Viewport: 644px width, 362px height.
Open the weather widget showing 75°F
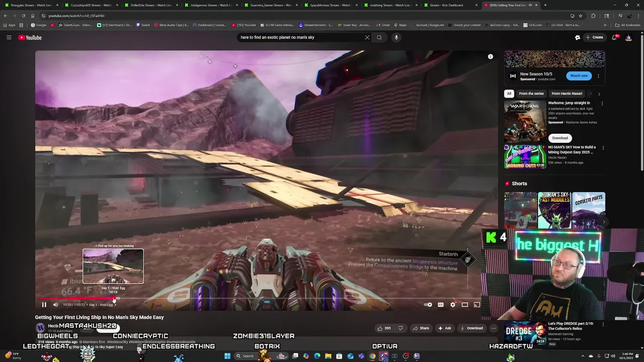coord(14,356)
